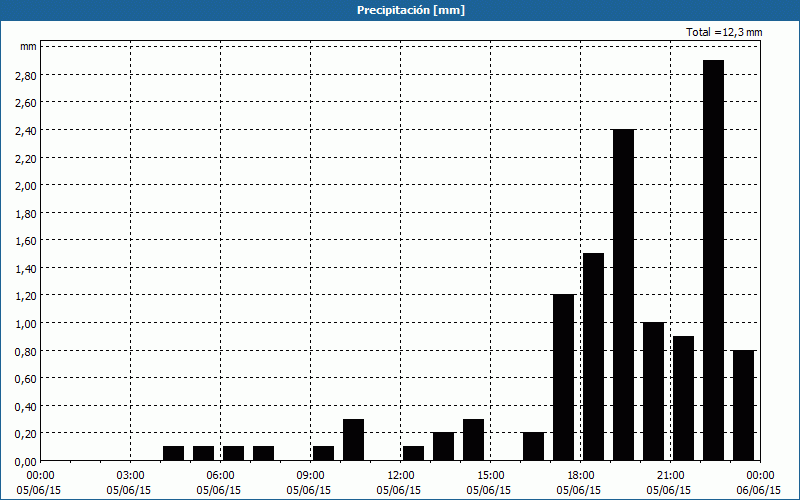800x500 pixels.
Task: Select the first 0,10 mm bar after 03:00
Action: 173,453
